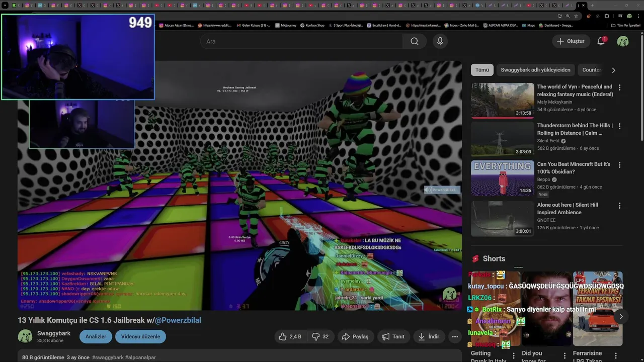Open the Dashboard Swagg bookmark
Screen dimensions: 644x362
pyautogui.click(x=556, y=25)
